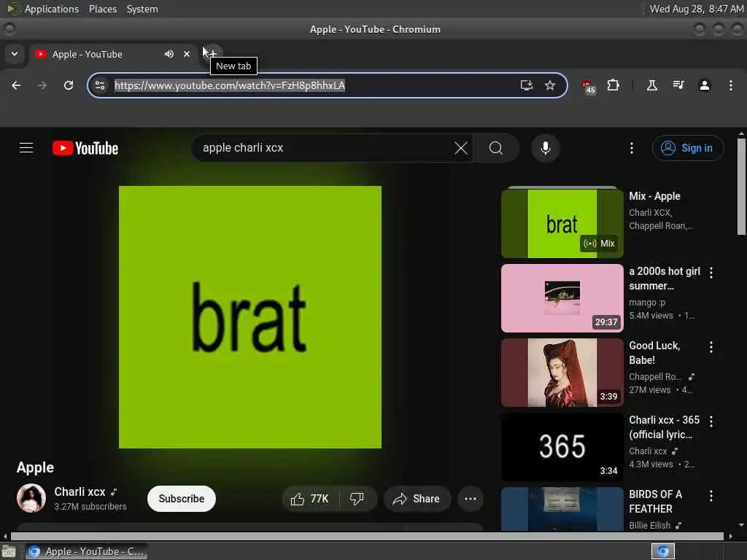Open a new tab with plus button

(213, 52)
